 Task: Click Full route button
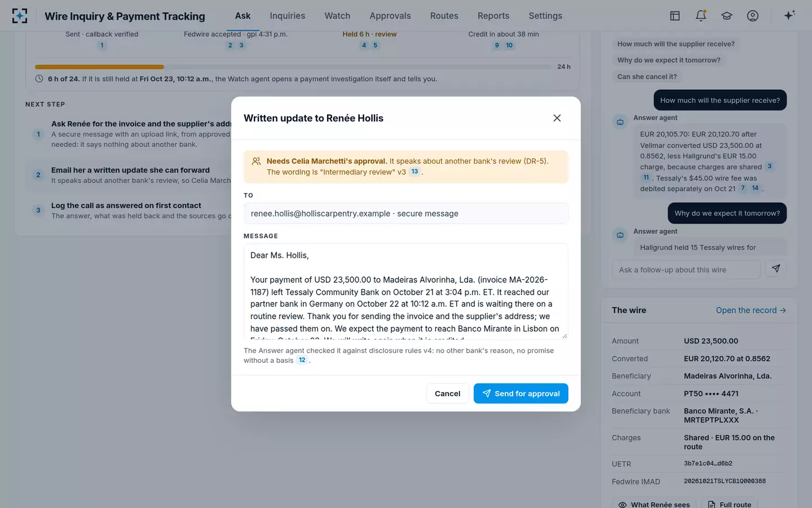pyautogui.click(x=729, y=504)
